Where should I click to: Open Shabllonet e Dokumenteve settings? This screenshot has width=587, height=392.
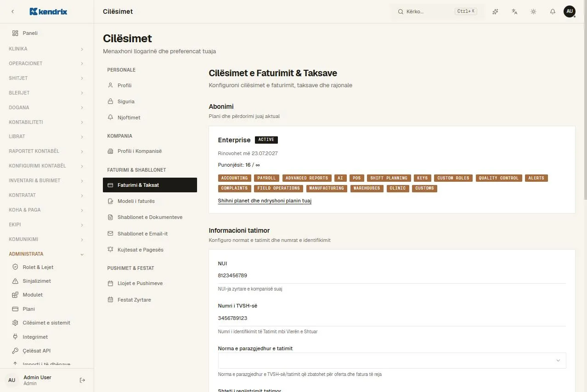(x=150, y=217)
